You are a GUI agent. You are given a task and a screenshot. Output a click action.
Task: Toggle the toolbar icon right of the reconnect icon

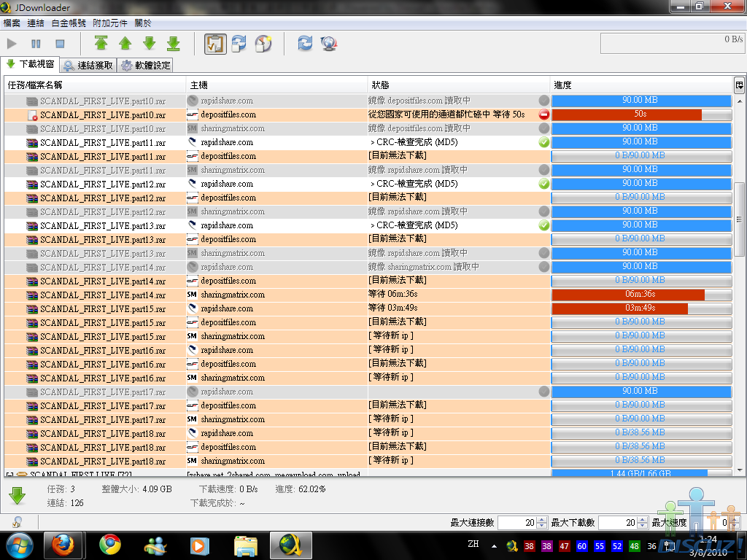[263, 44]
